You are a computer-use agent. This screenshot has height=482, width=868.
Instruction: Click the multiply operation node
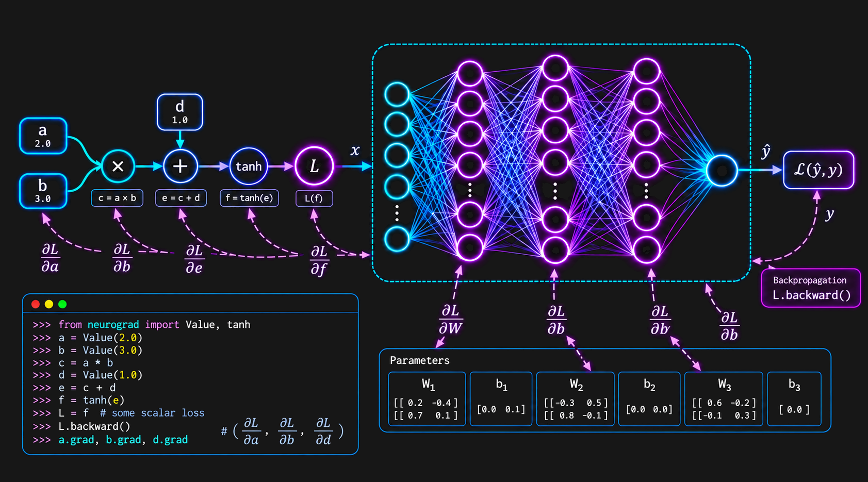coord(118,166)
